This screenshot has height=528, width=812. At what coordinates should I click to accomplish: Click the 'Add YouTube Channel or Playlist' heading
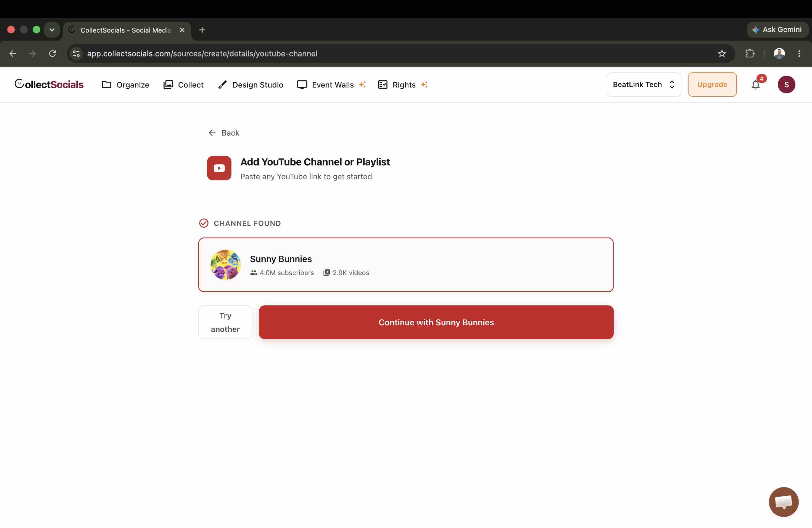315,162
